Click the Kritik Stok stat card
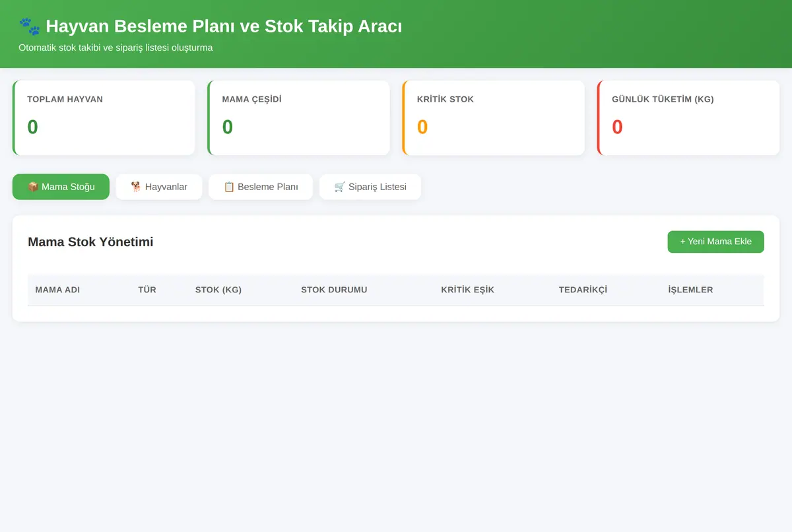This screenshot has height=532, width=792. (494, 118)
